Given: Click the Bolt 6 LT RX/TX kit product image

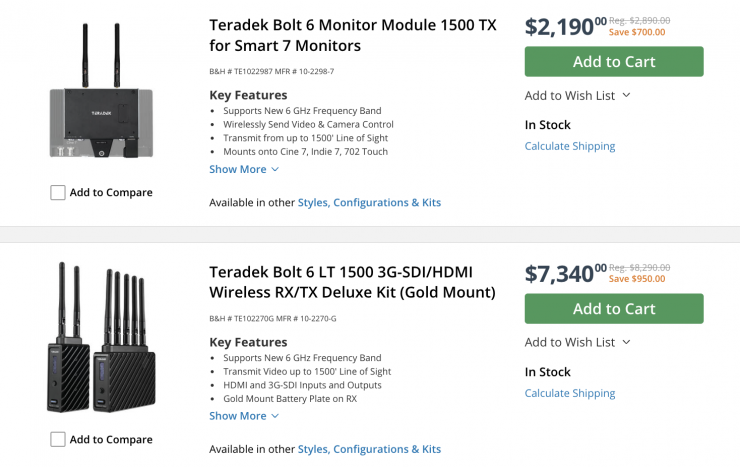Looking at the screenshot, I should coord(100,340).
